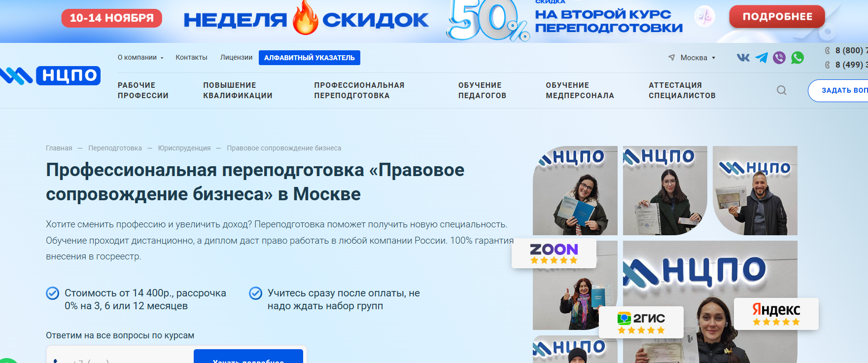Screen dimensions: 868x363
Task: Click the Алфавитный указатель button
Action: [x=309, y=58]
